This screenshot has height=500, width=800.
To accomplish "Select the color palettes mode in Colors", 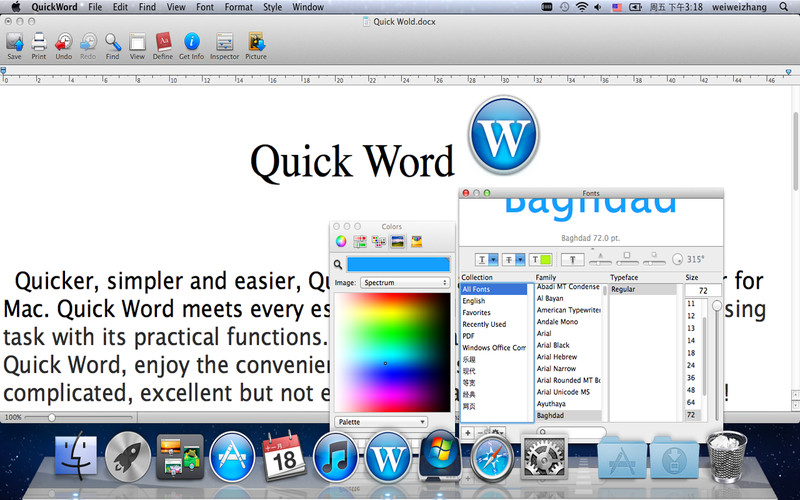I will coord(379,241).
